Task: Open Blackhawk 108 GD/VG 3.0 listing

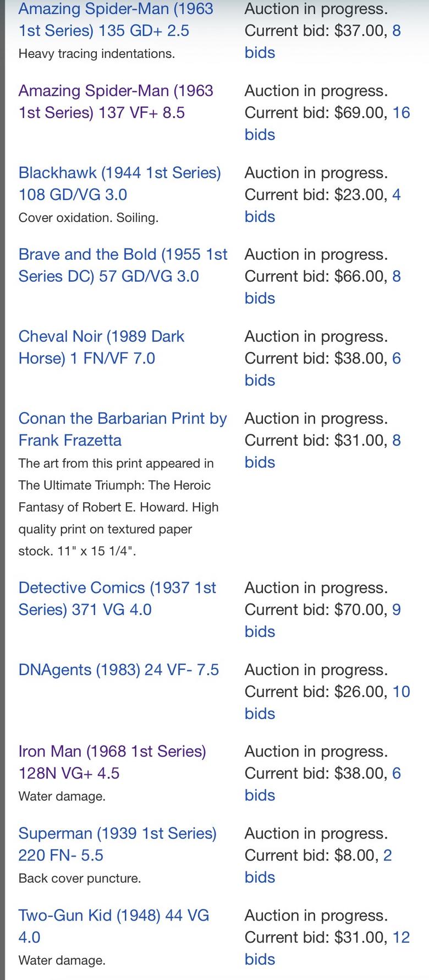Action: (119, 183)
